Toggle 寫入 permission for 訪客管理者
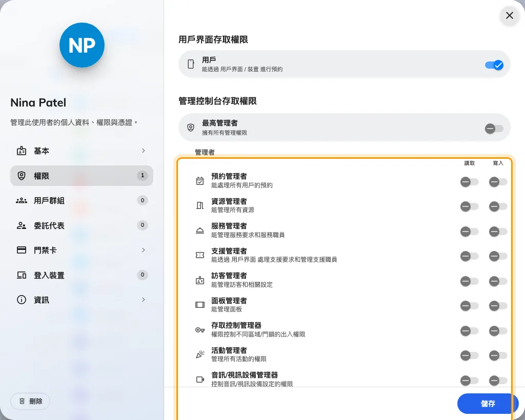 (498, 281)
